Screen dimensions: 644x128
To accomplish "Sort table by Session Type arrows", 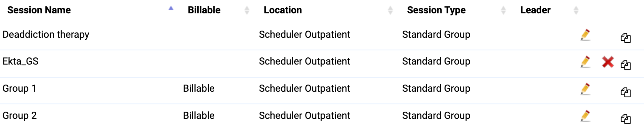I will tap(503, 10).
